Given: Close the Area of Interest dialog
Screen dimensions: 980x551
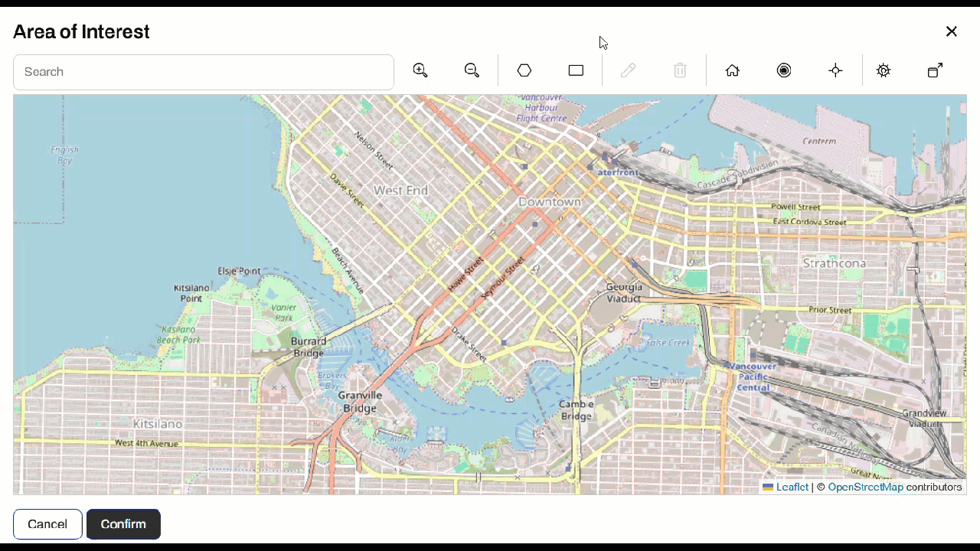Looking at the screenshot, I should [951, 31].
